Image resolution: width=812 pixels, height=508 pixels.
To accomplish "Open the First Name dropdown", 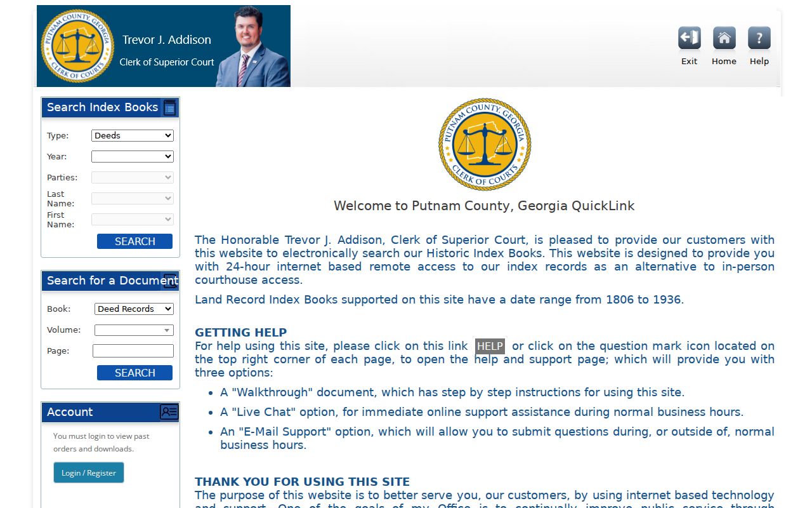I will [x=133, y=219].
